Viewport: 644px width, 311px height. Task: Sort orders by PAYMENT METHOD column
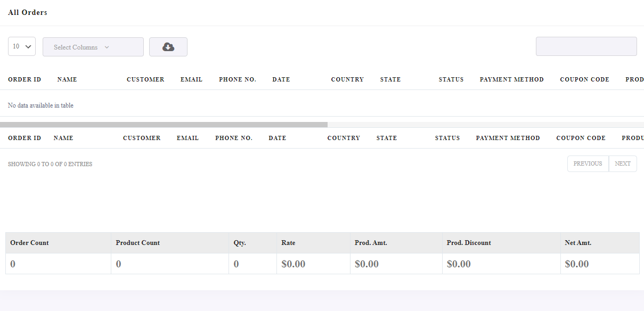pos(511,79)
